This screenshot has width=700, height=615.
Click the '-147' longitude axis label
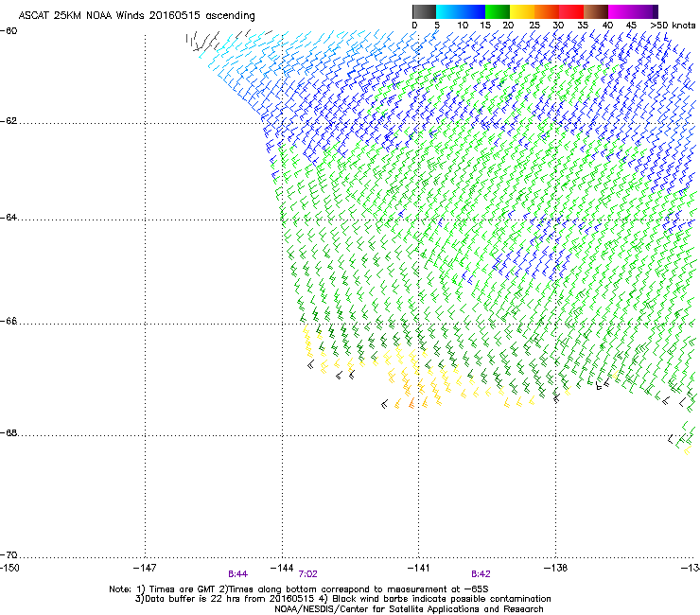tap(145, 568)
